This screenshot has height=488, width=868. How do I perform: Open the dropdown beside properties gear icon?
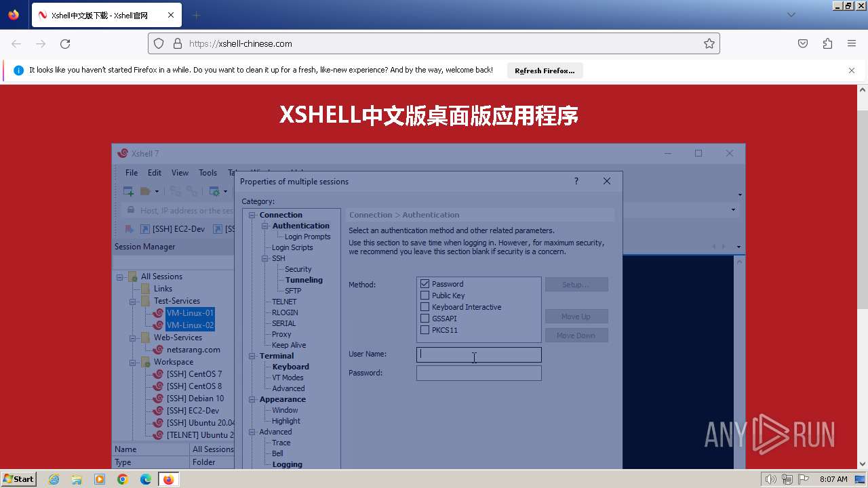pos(226,192)
